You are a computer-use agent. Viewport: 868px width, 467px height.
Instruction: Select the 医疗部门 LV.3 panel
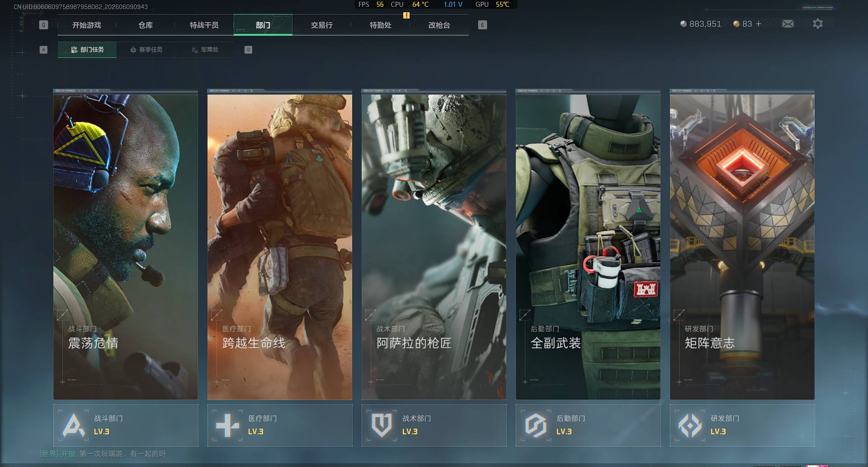pos(280,425)
